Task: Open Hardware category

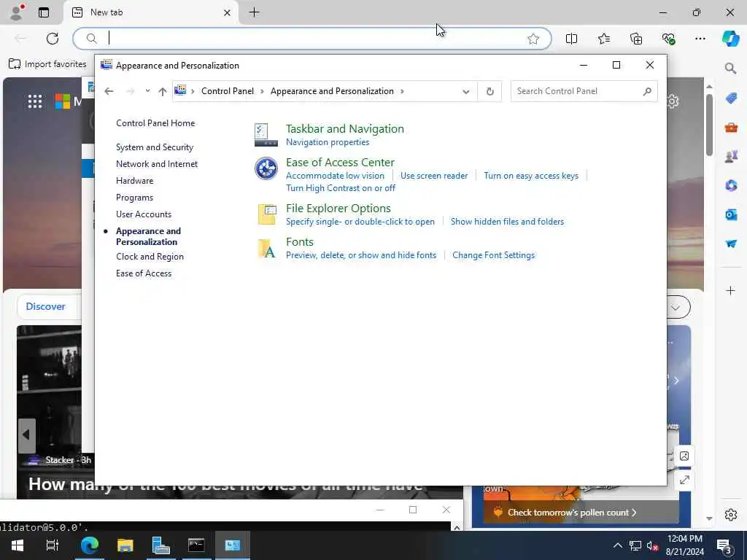Action: [134, 181]
